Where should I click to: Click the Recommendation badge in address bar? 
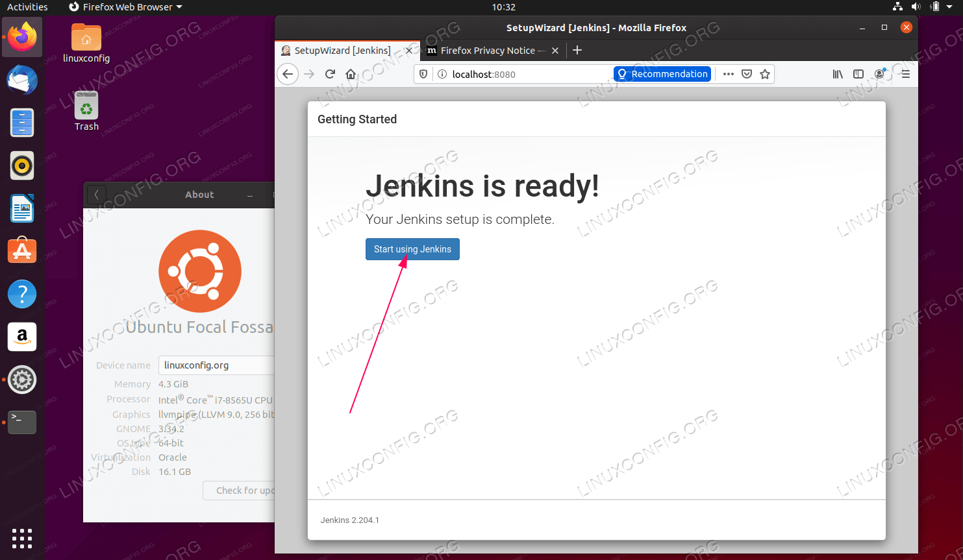(x=662, y=74)
